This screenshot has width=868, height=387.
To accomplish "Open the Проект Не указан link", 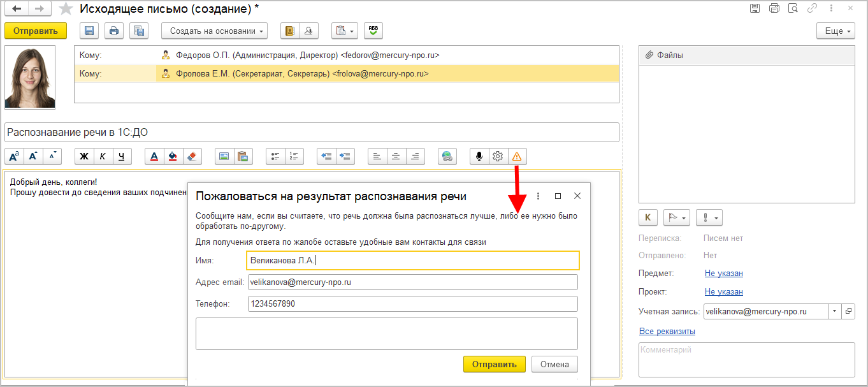I will (x=724, y=291).
